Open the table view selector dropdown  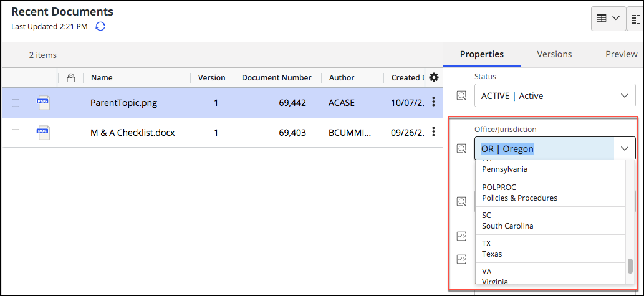click(x=608, y=19)
